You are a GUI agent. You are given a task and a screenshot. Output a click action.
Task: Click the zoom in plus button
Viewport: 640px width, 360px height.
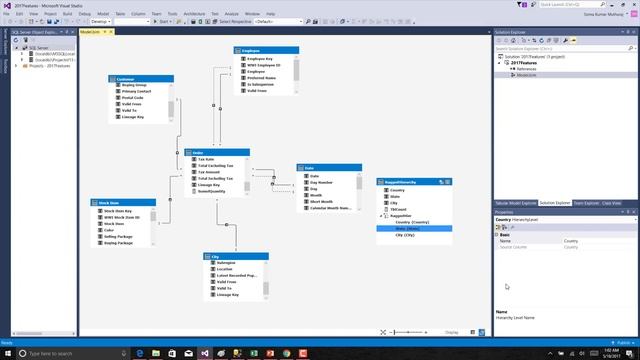pyautogui.click(x=426, y=332)
